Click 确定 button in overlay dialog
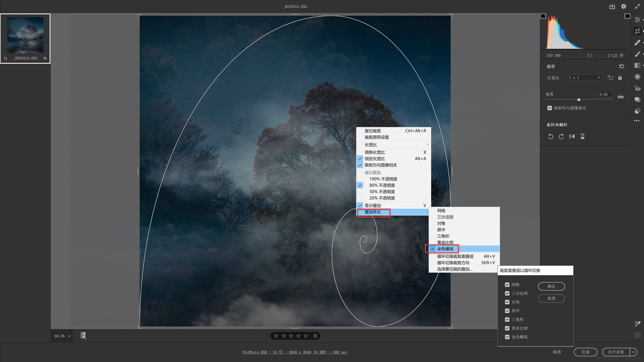The height and width of the screenshot is (362, 644). pos(551,286)
